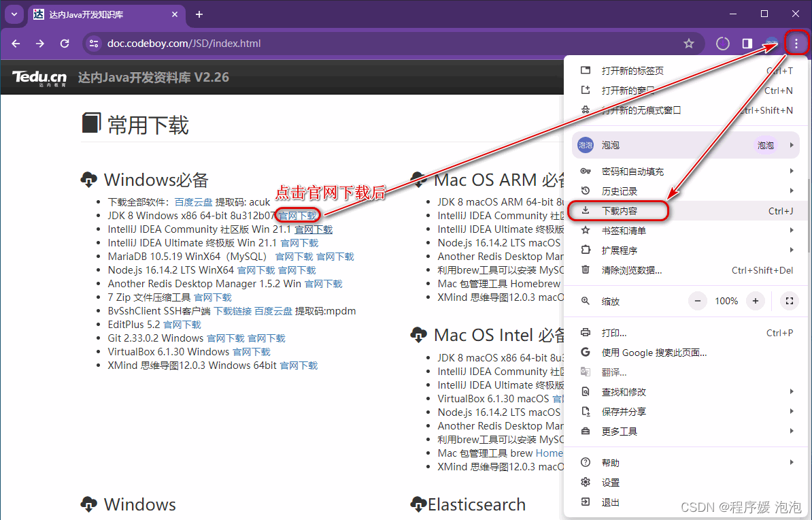Click the browser forward arrow

point(39,43)
